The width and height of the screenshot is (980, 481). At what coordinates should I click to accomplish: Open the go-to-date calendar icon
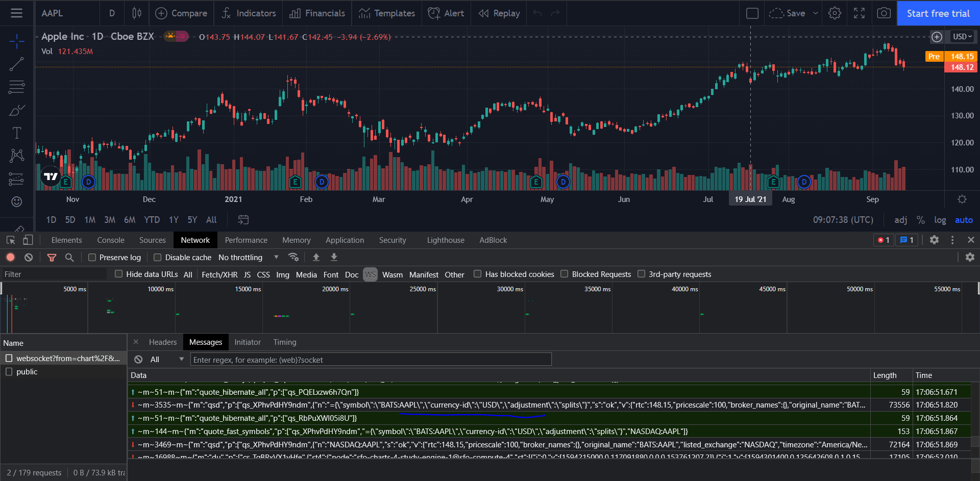pos(243,220)
